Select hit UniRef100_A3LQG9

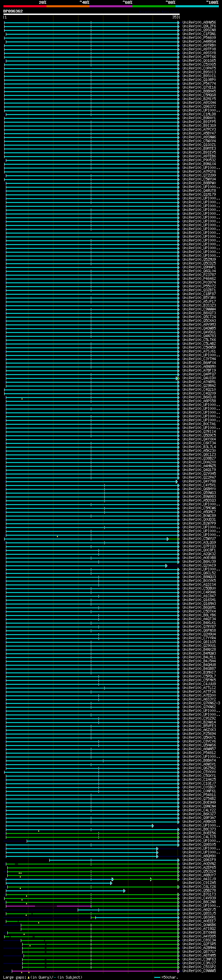(x=199, y=543)
